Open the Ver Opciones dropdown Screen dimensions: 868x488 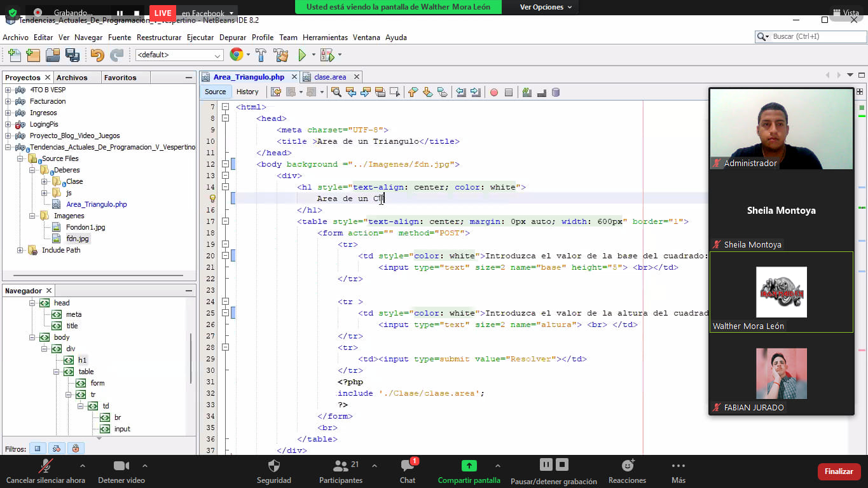(x=546, y=7)
